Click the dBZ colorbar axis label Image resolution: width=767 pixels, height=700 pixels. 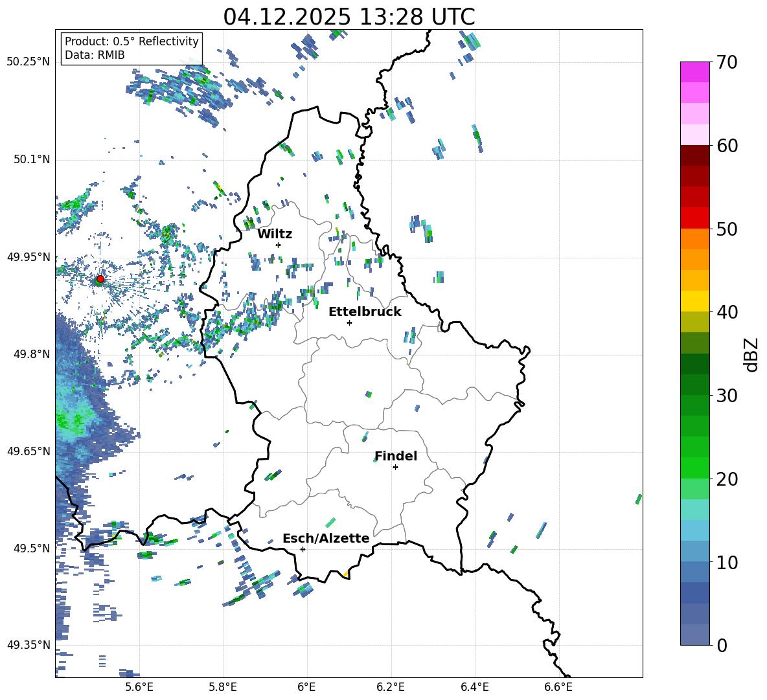click(x=752, y=354)
